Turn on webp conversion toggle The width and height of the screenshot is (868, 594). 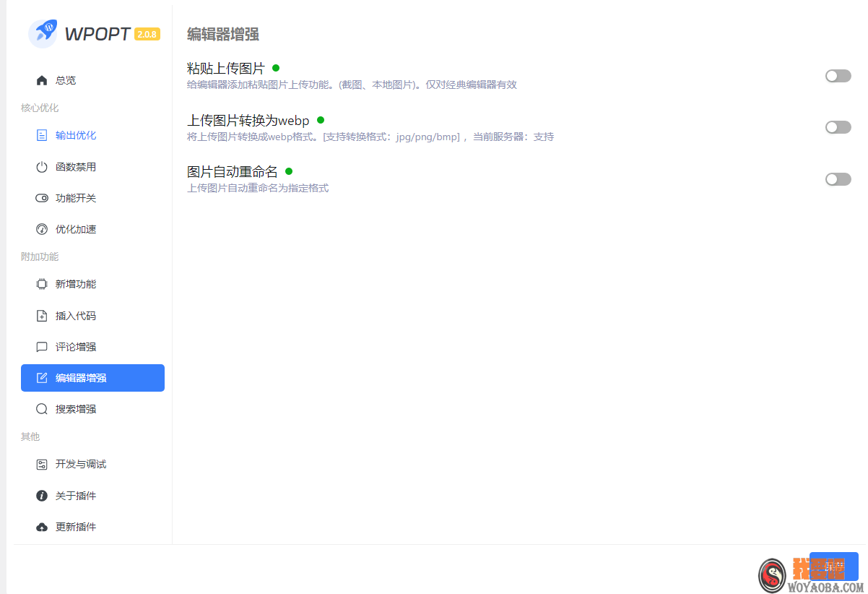(838, 126)
